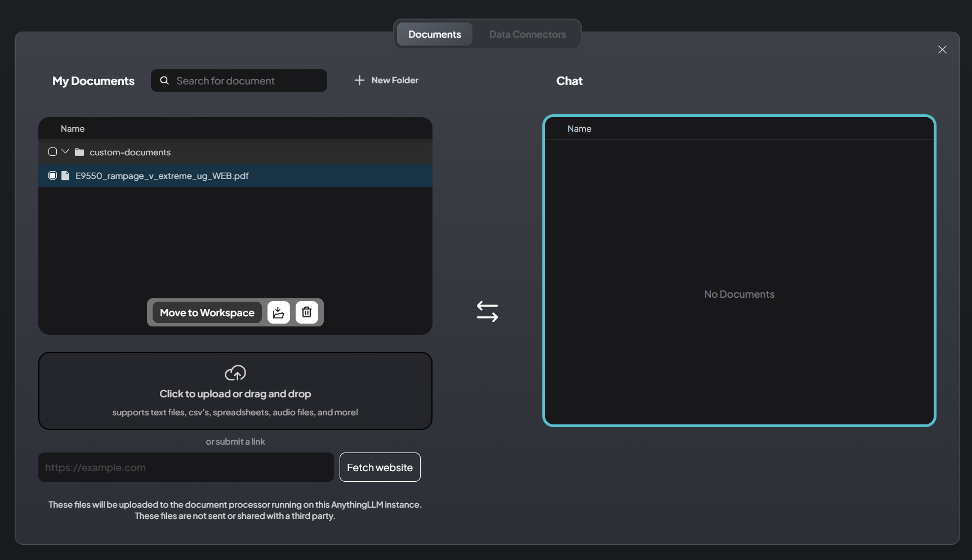The image size is (972, 560).
Task: Check the custom-documents folder checkbox
Action: (x=52, y=152)
